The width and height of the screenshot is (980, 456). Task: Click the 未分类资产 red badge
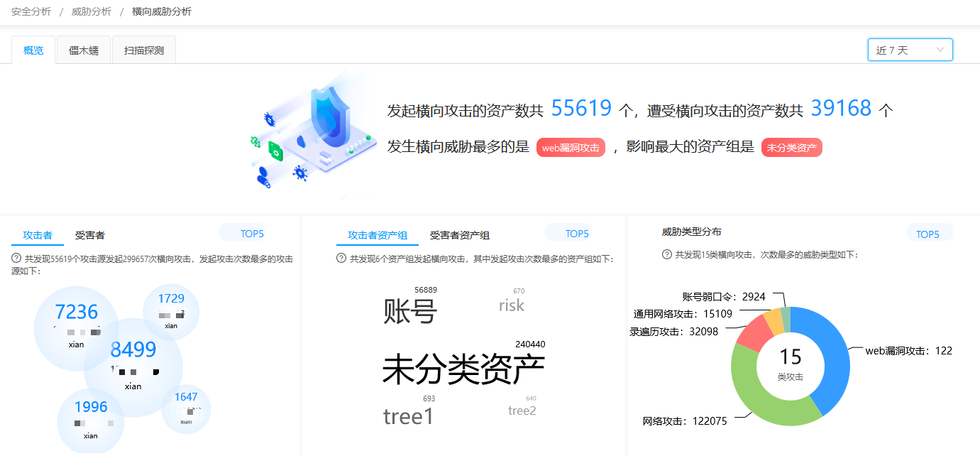pos(792,147)
